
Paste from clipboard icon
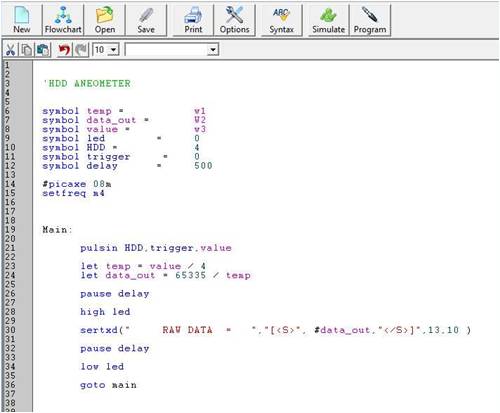(43, 50)
